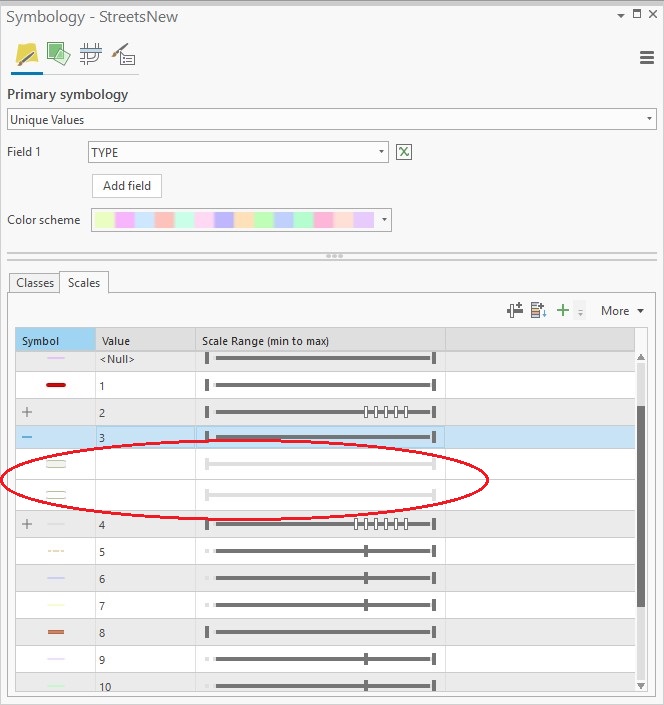Click the Null value line symbol
This screenshot has width=664, height=705.
[56, 358]
